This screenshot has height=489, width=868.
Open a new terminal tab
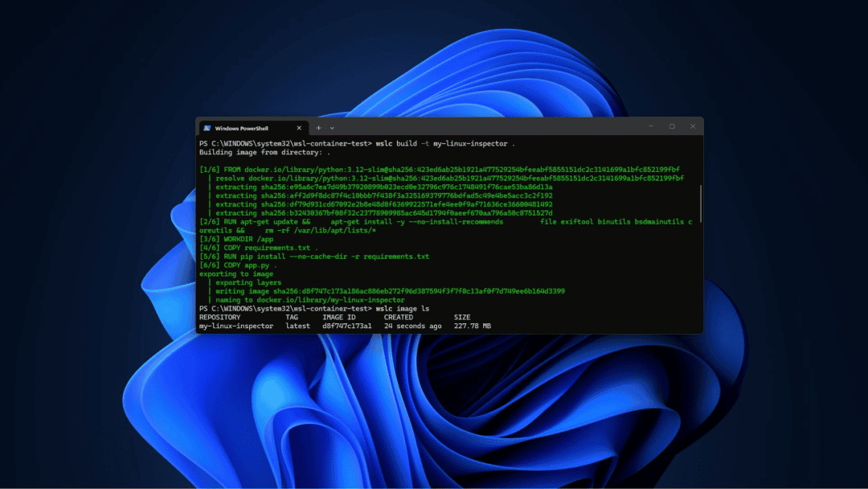318,128
